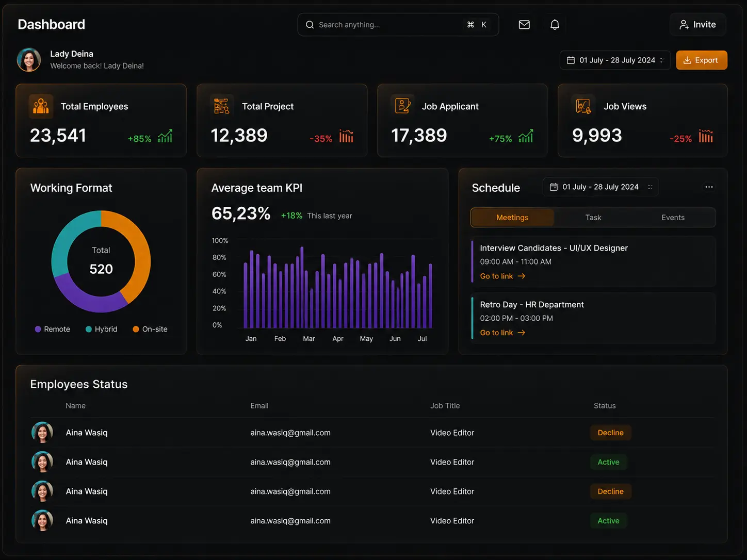Click the 09:00 AM - 11:00 AM meeting time
Viewport: 747px width, 560px height.
pyautogui.click(x=516, y=262)
